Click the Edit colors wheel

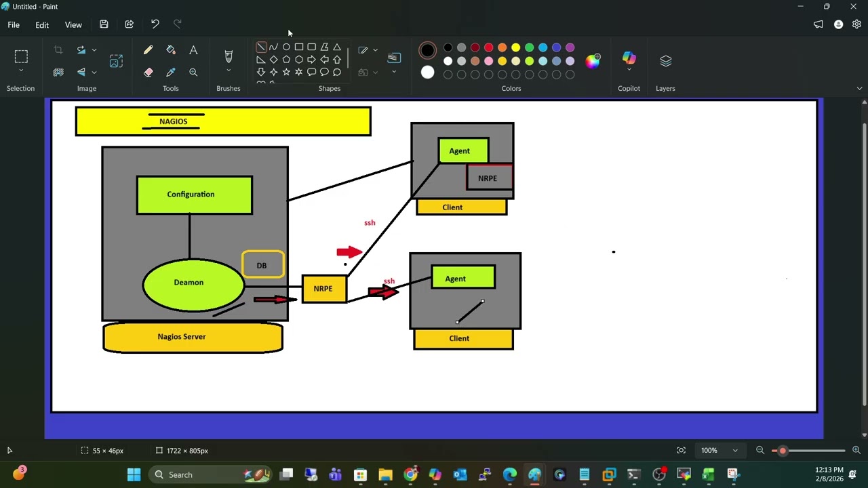tap(593, 61)
